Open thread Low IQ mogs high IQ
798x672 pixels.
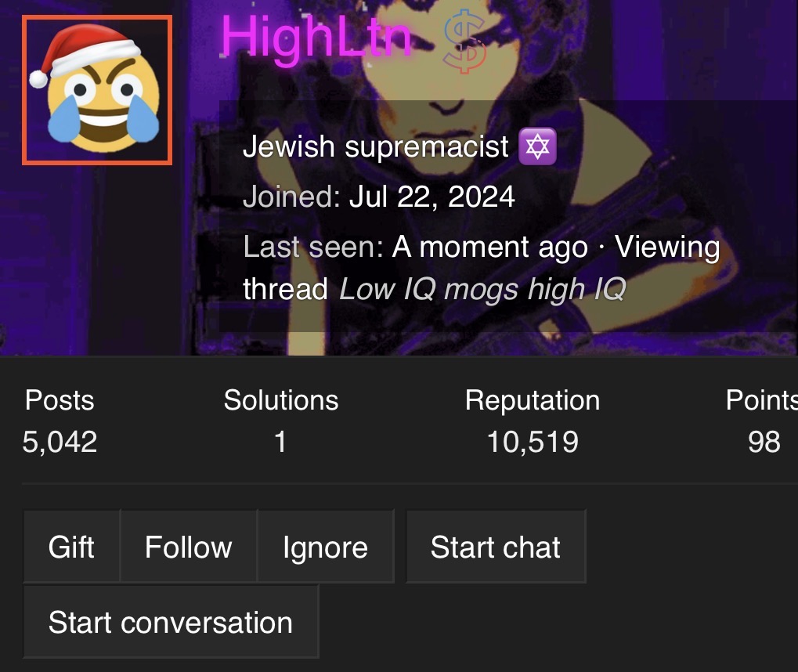[x=482, y=289]
